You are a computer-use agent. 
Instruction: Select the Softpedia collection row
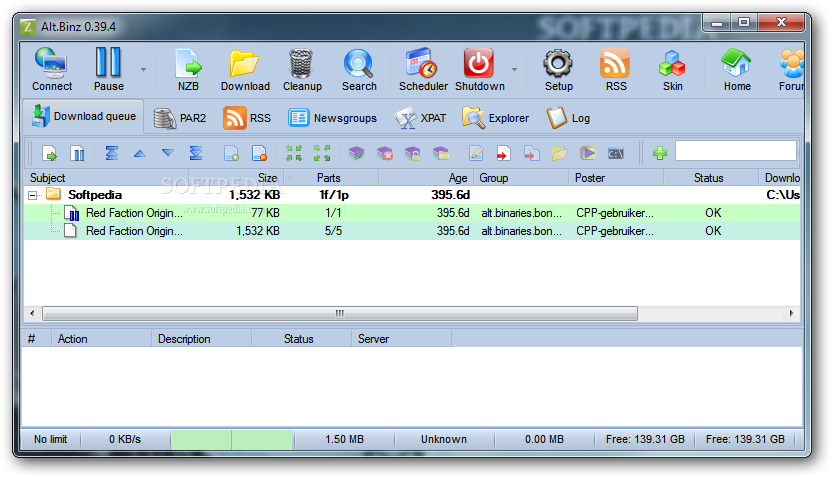(x=412, y=195)
